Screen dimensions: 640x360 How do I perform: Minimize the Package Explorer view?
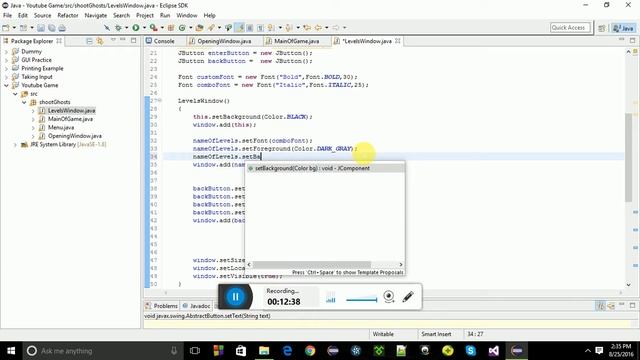(x=123, y=40)
